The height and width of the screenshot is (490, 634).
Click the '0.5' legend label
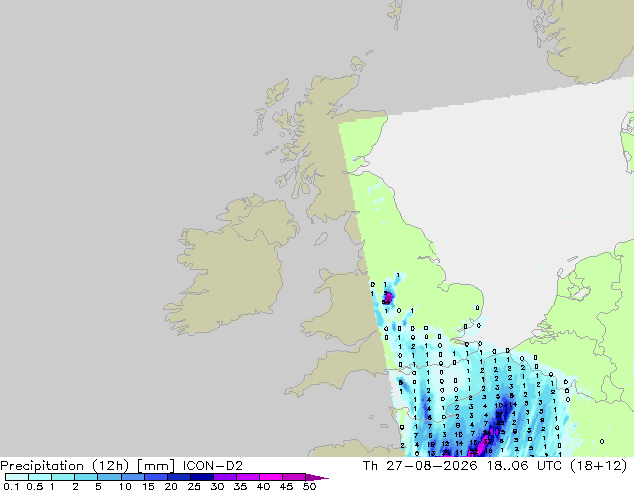(34, 486)
